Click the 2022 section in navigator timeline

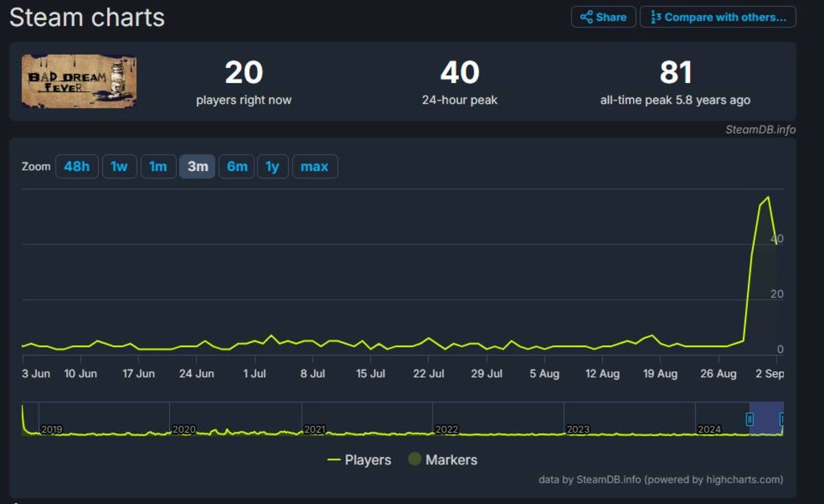[x=446, y=430]
